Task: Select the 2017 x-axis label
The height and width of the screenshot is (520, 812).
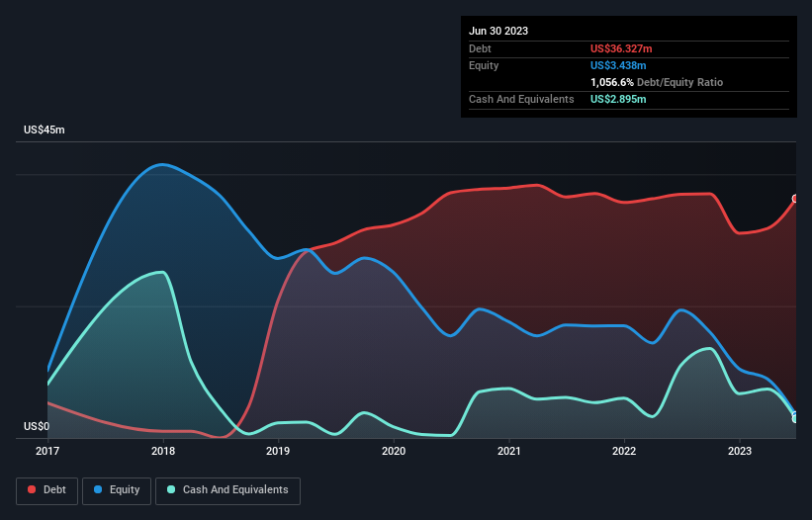Action: [x=47, y=451]
